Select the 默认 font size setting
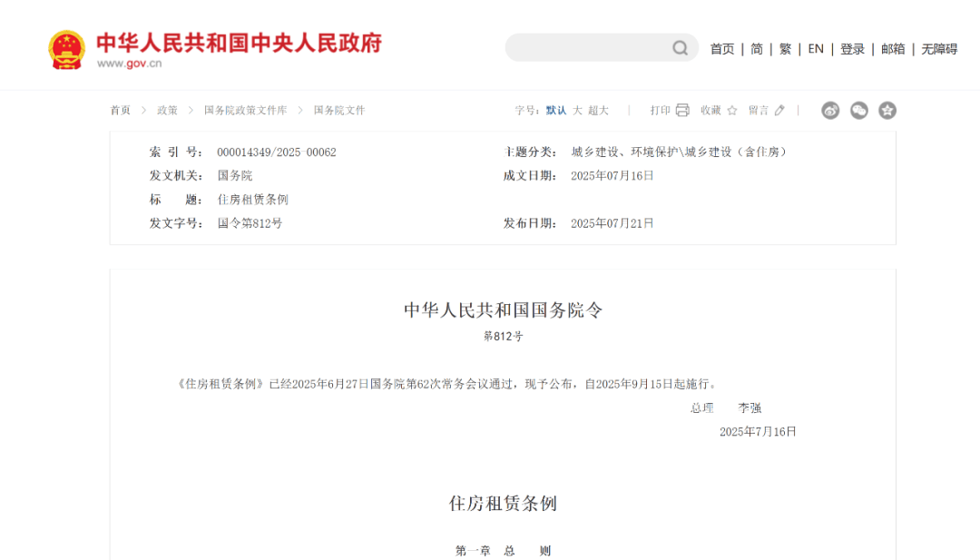 click(x=557, y=110)
